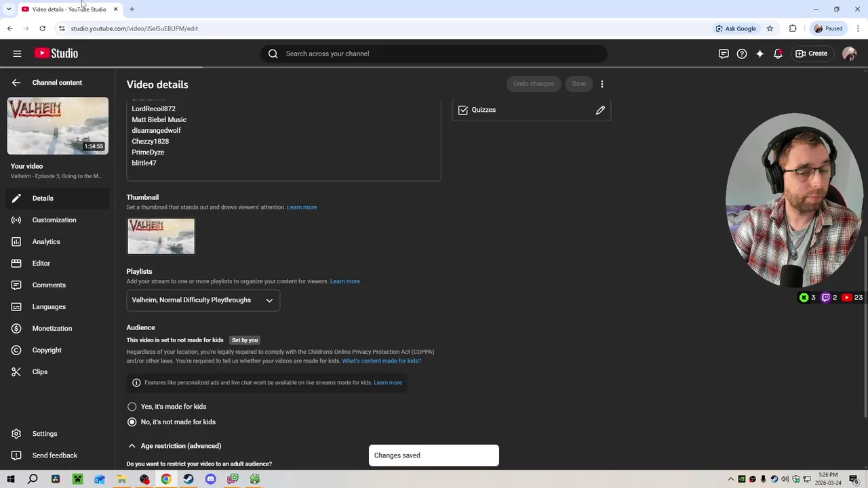Image resolution: width=868 pixels, height=488 pixels.
Task: Open Comments in the sidebar
Action: 58,285
